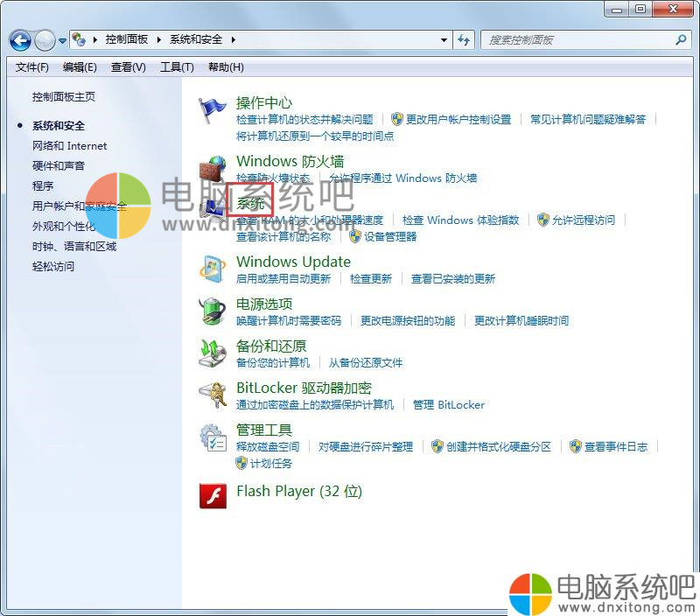The image size is (700, 616).
Task: Click the Administrative Tools gear icon
Action: click(213, 437)
